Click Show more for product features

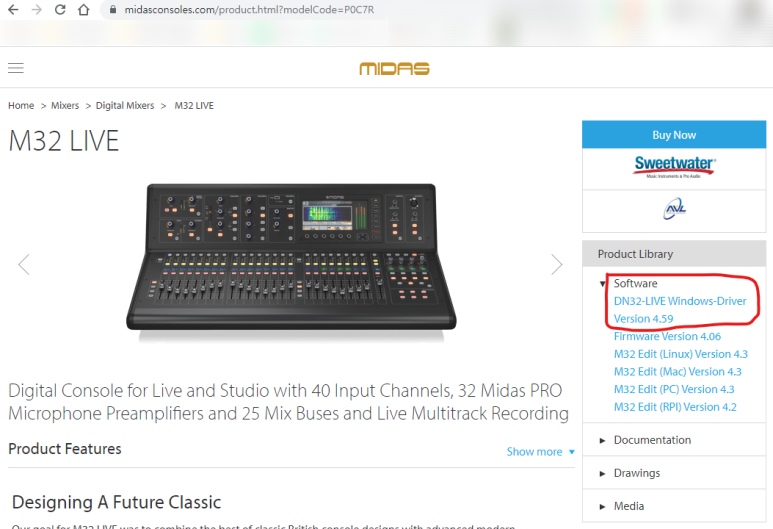coord(540,452)
